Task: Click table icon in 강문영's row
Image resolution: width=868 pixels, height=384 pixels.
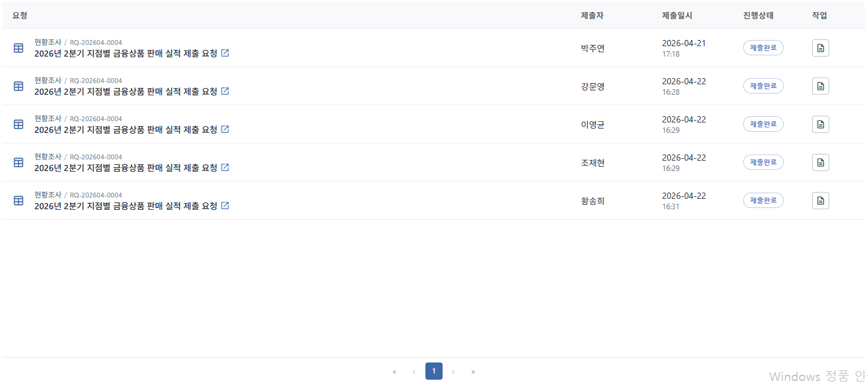Action: 18,86
